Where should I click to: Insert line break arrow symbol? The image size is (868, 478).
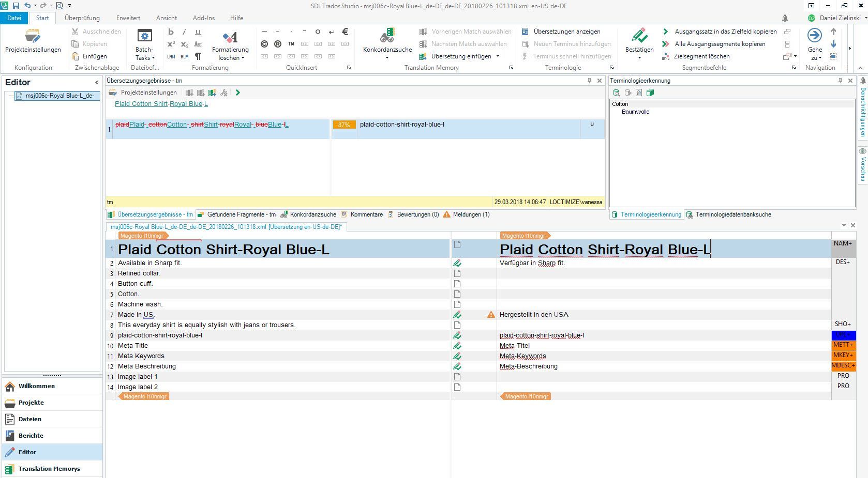point(332,32)
